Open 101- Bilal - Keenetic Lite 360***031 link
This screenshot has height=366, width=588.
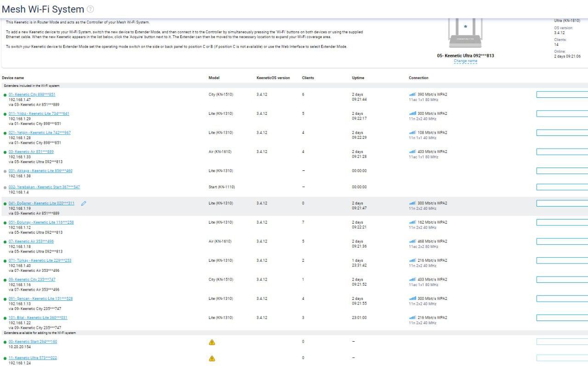(x=38, y=318)
